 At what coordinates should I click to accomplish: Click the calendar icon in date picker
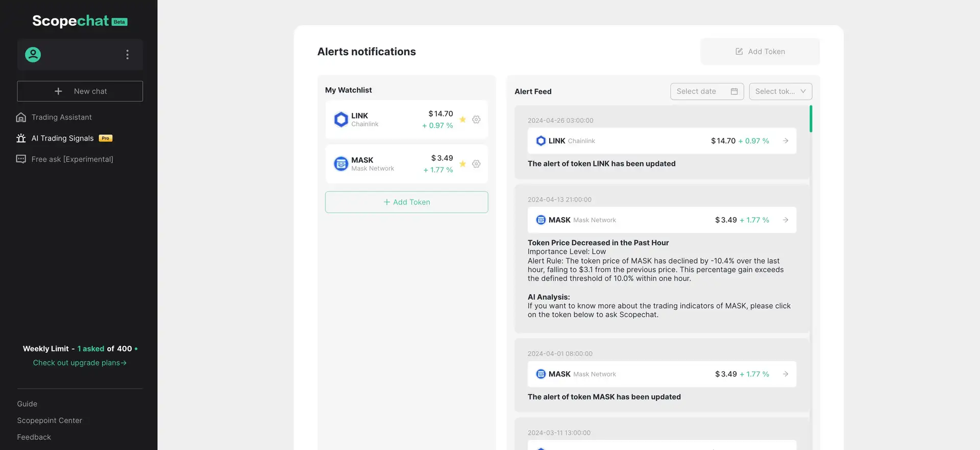point(734,91)
